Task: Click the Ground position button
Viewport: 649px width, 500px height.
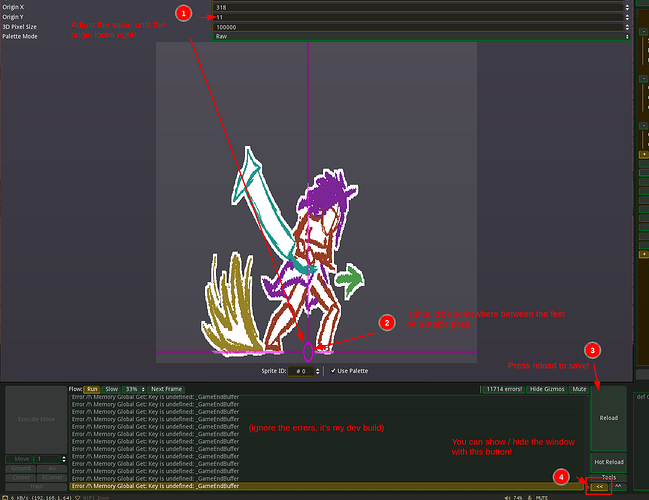Action: (21, 469)
